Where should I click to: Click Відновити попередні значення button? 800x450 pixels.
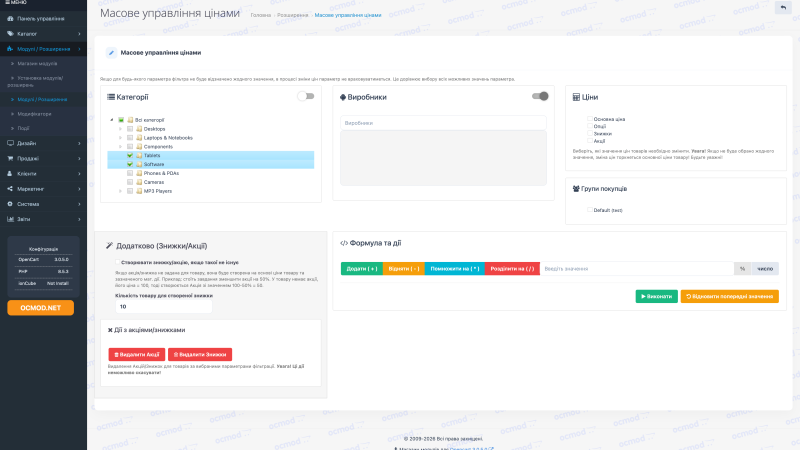pos(730,296)
